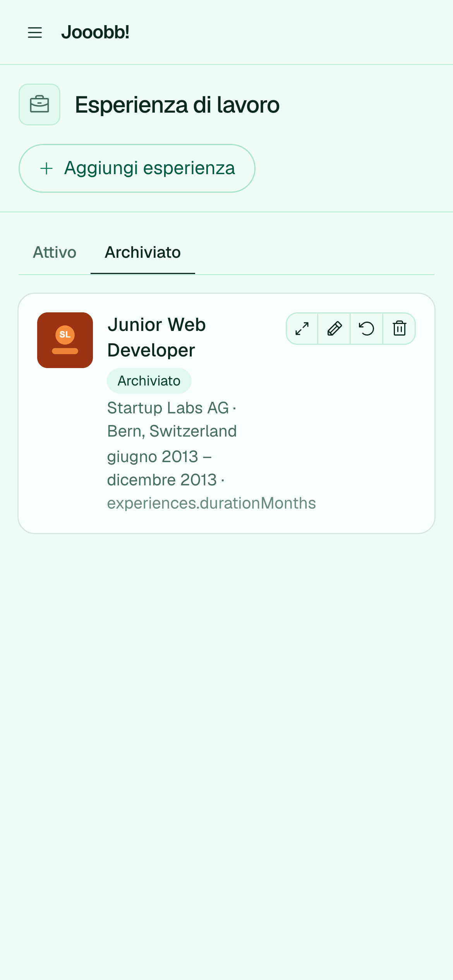Click the plus icon in Aggiungi esperienza

(46, 168)
